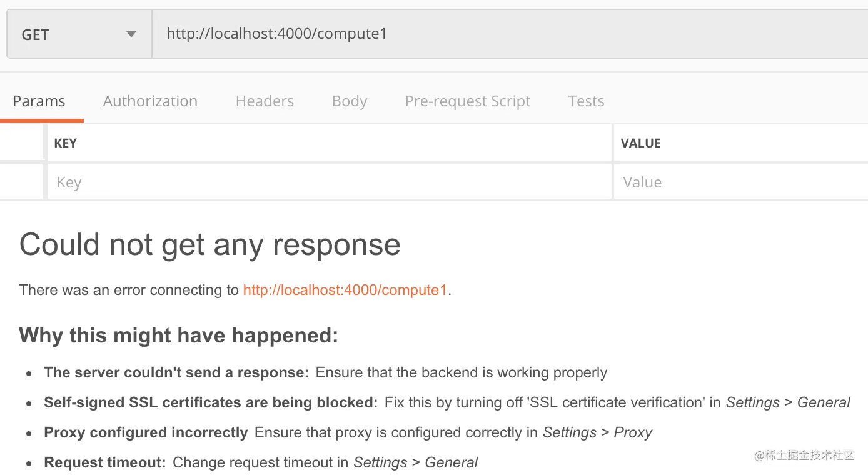Viewport: 868px width, 475px height.
Task: Click the KEY column header
Action: 66,143
